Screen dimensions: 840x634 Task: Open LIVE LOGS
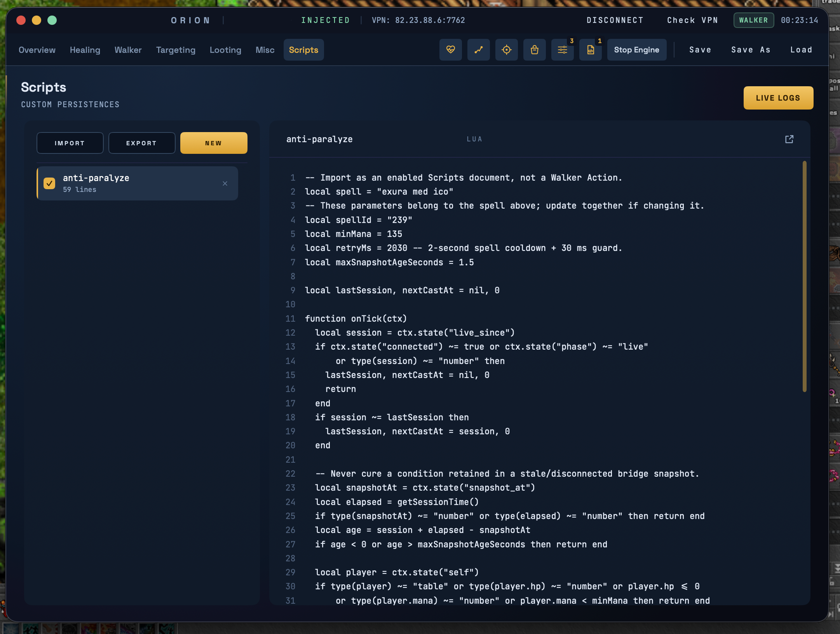point(778,98)
